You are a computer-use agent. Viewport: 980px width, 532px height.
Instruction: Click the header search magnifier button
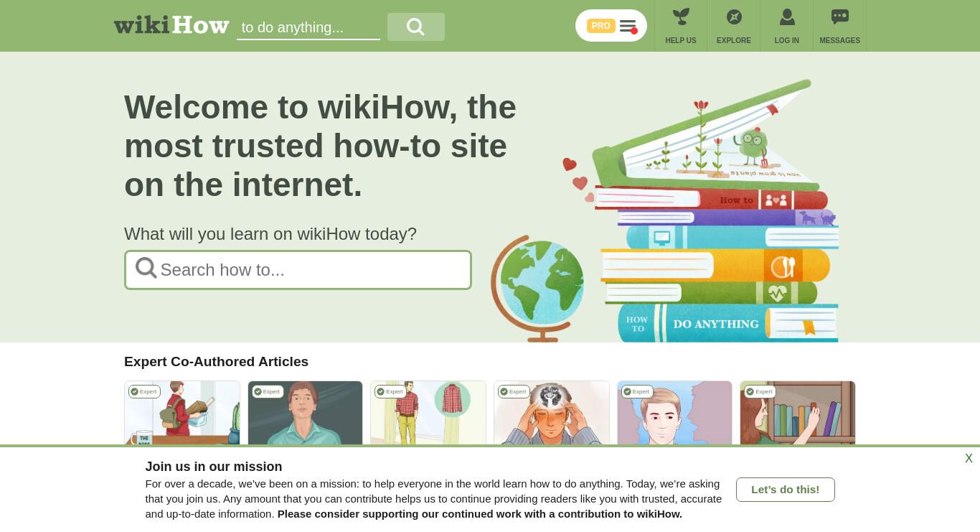click(x=416, y=27)
